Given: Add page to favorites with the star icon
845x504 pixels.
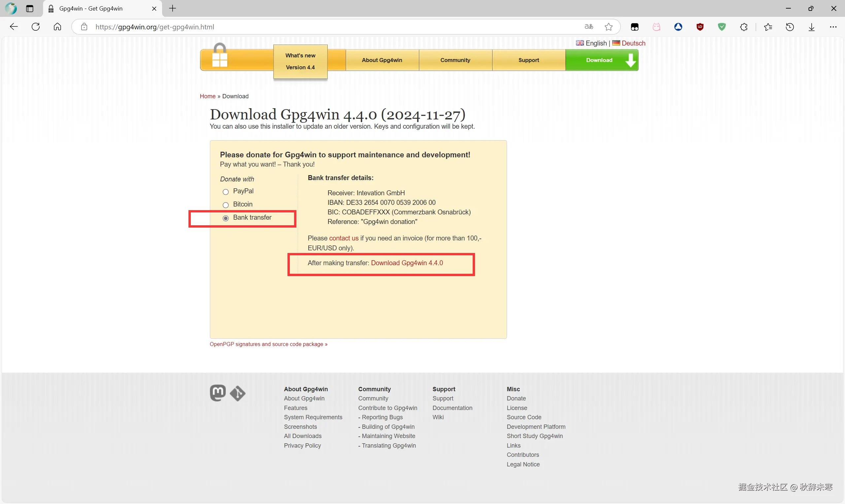Looking at the screenshot, I should point(609,27).
